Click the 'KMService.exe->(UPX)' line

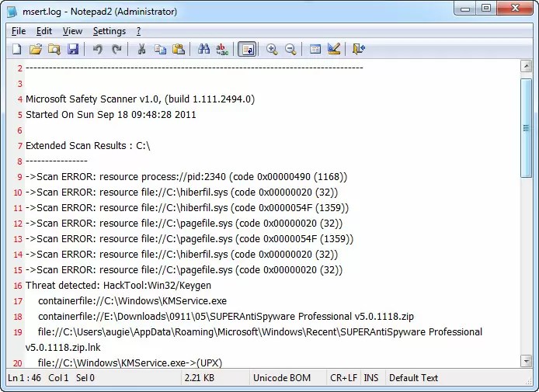pyautogui.click(x=130, y=363)
